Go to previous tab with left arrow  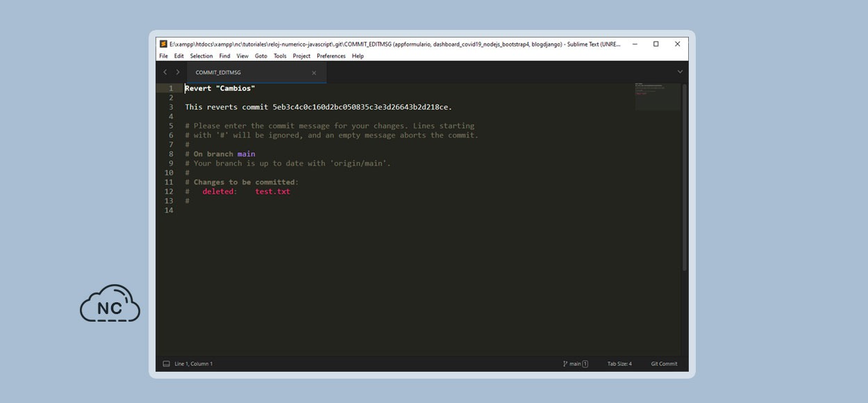(x=165, y=72)
